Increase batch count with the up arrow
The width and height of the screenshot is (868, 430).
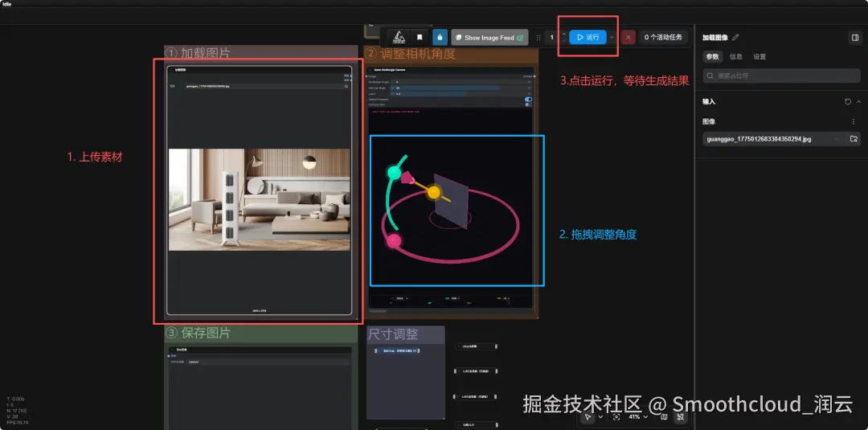[x=564, y=35]
